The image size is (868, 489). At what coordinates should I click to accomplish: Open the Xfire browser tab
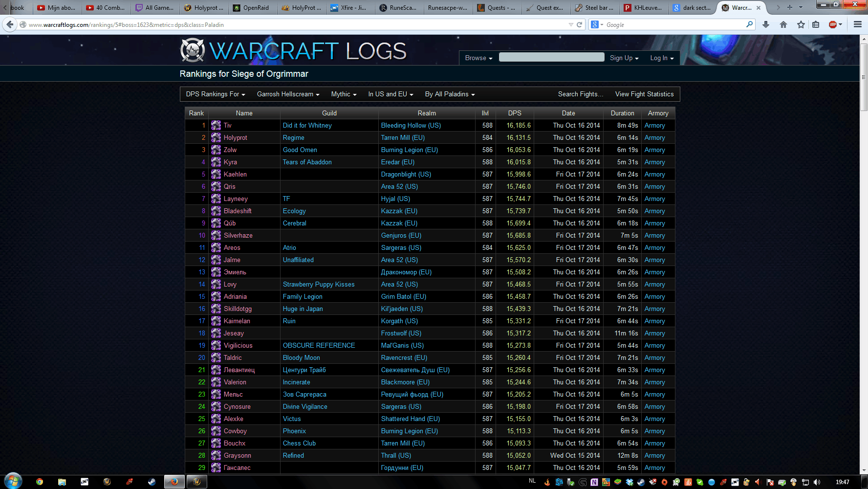350,7
